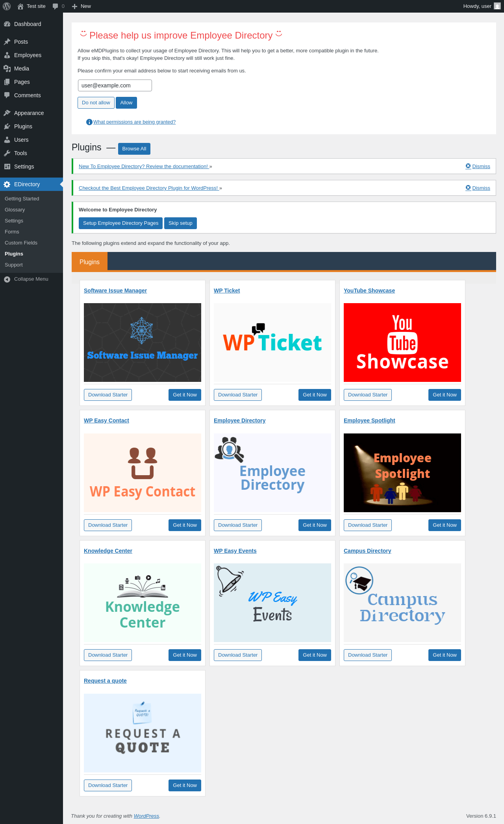Click the Tools wrench icon
This screenshot has width=504, height=824.
(x=7, y=153)
